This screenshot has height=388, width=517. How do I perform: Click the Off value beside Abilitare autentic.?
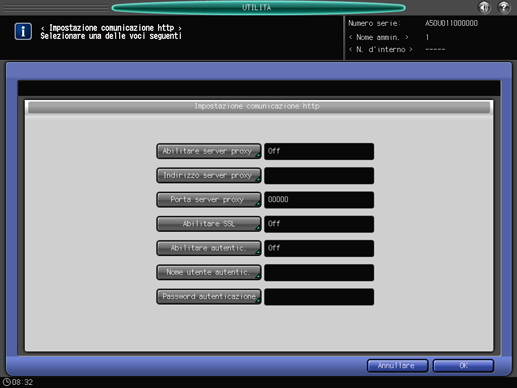pos(319,248)
